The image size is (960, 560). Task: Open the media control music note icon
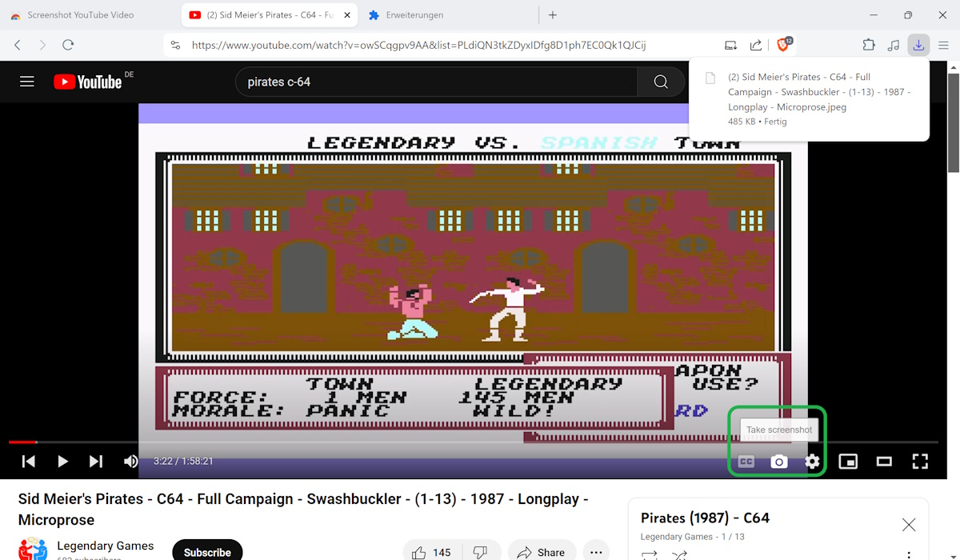pos(894,45)
